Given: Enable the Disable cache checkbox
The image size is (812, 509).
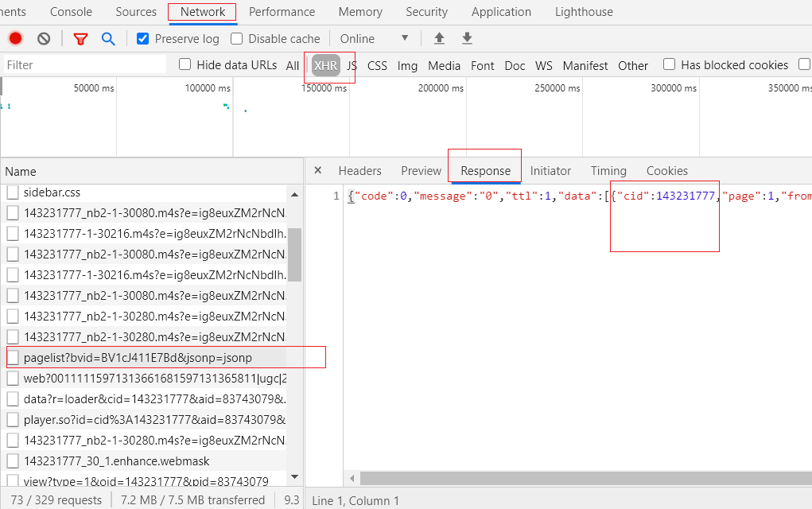Looking at the screenshot, I should (237, 38).
